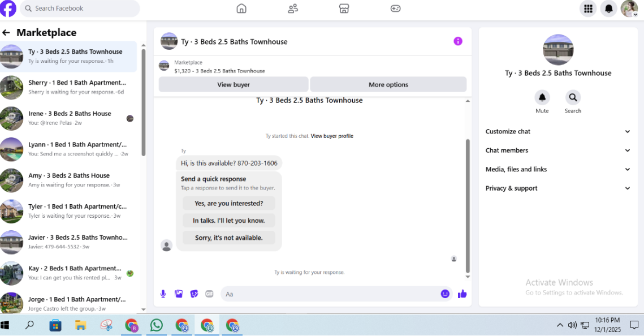Expand Customize chat section
The height and width of the screenshot is (336, 644).
tap(557, 131)
